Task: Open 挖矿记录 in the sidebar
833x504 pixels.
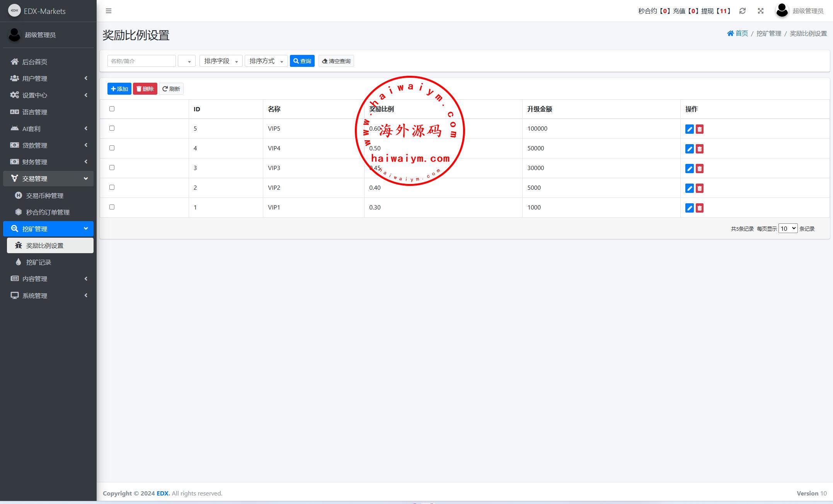Action: click(39, 262)
